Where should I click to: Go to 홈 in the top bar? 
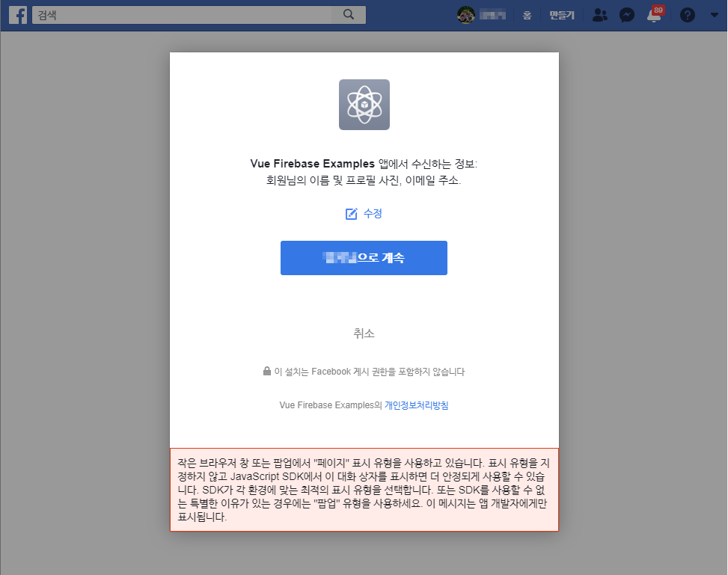(x=527, y=15)
